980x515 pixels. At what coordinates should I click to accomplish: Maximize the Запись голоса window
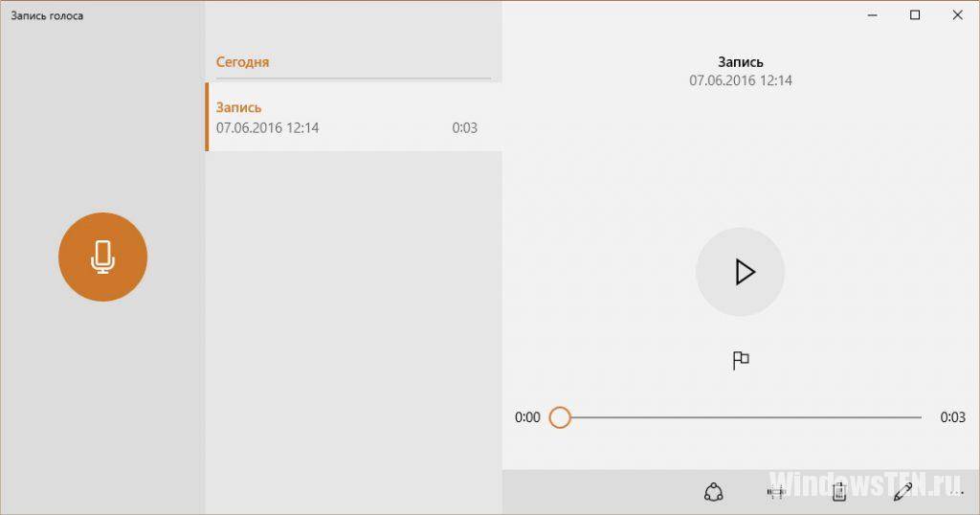915,15
